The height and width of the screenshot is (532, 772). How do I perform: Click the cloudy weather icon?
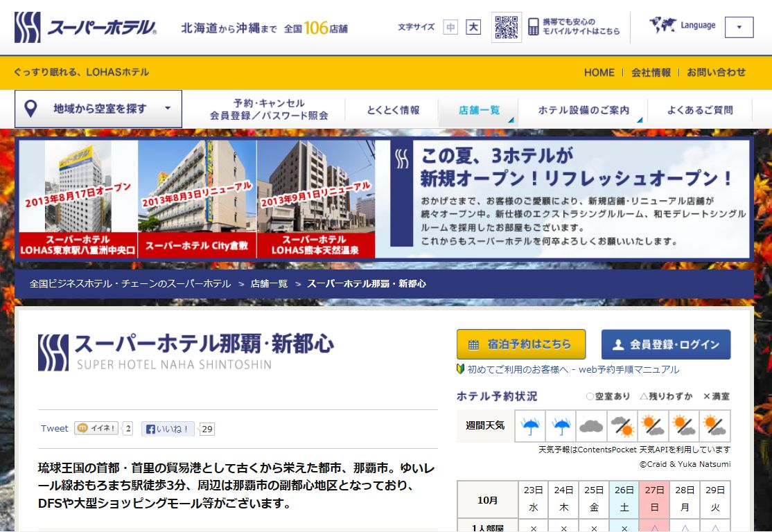point(591,426)
